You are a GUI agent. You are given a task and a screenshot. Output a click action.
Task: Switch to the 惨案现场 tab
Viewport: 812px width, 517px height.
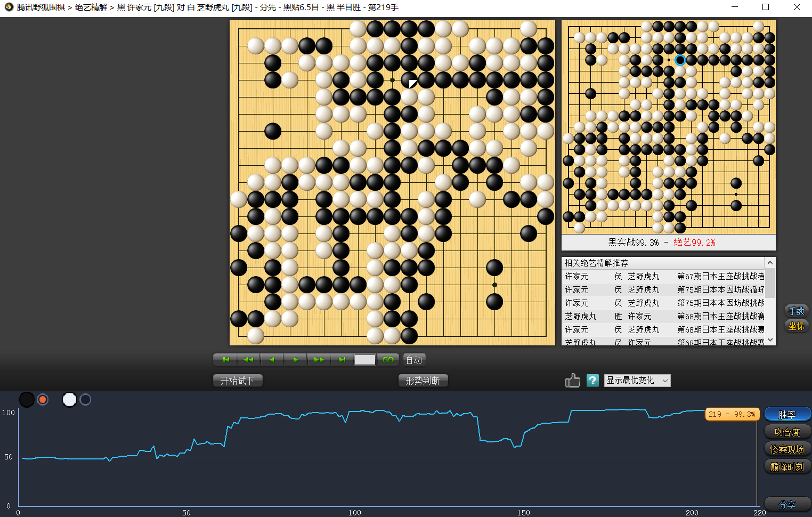(787, 449)
